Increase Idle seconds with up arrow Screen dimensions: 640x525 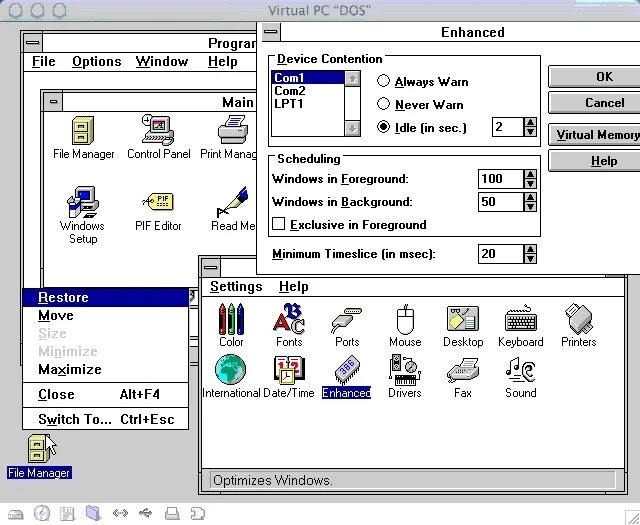click(530, 122)
